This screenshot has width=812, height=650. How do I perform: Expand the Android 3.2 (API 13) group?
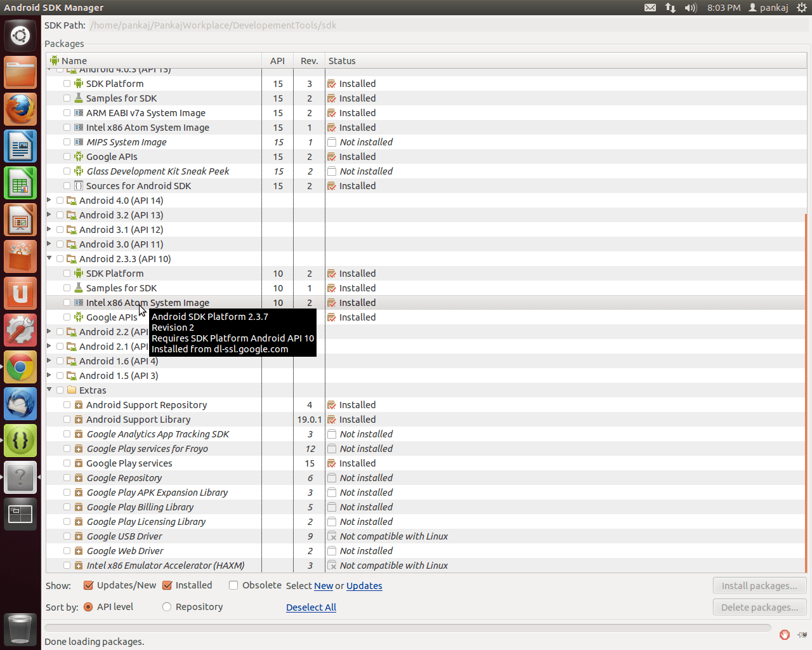49,215
